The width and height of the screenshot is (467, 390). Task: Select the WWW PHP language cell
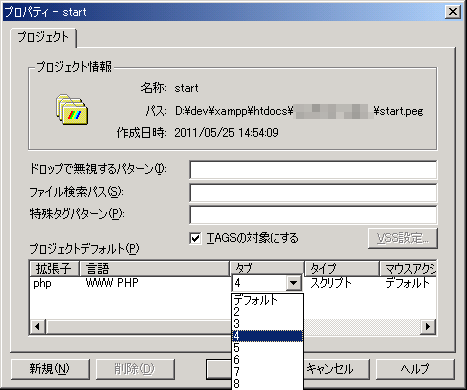(112, 283)
